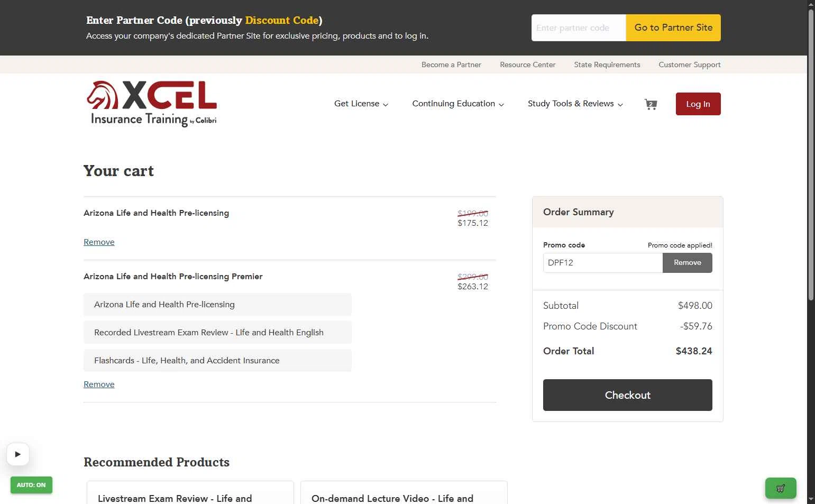This screenshot has height=504, width=815.
Task: Expand the Continuing Education menu
Action: pyautogui.click(x=458, y=104)
